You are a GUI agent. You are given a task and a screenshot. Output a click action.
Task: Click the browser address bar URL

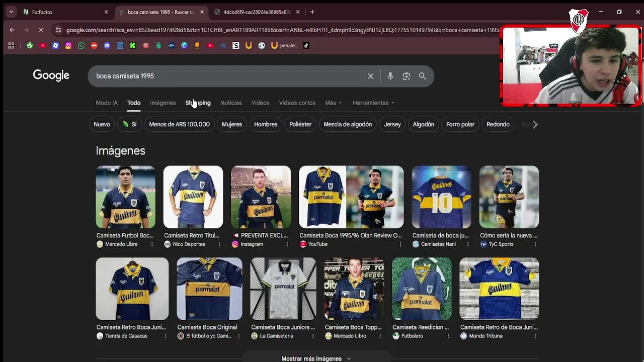282,30
